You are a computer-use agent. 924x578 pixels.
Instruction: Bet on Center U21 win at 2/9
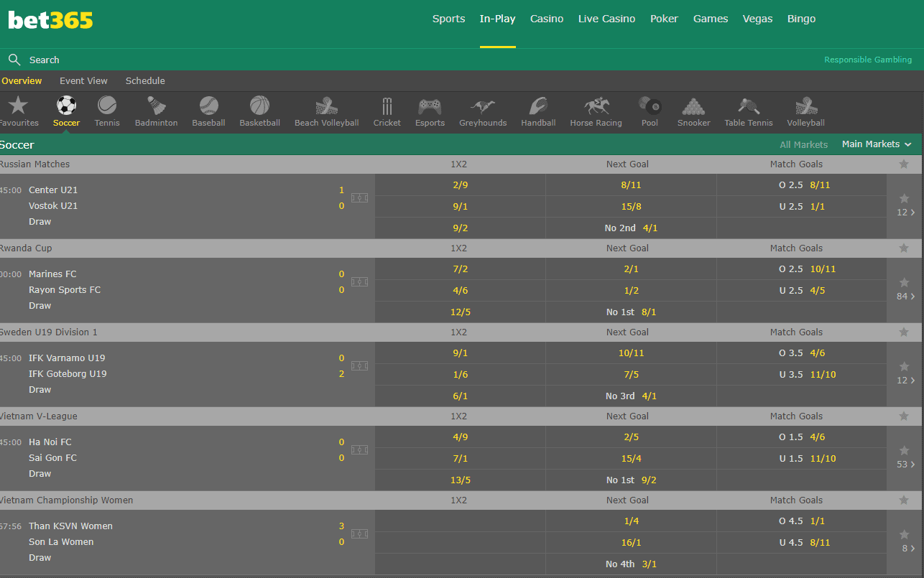tap(460, 185)
